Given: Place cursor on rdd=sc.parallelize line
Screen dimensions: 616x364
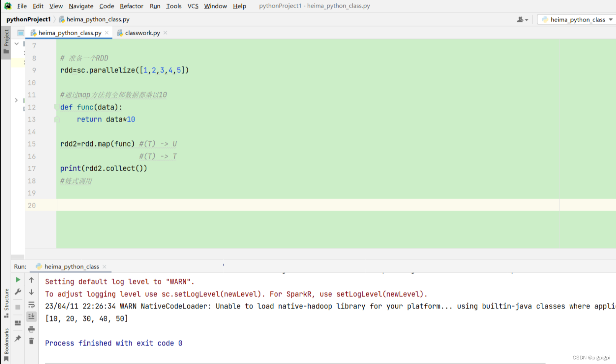Looking at the screenshot, I should coord(125,70).
